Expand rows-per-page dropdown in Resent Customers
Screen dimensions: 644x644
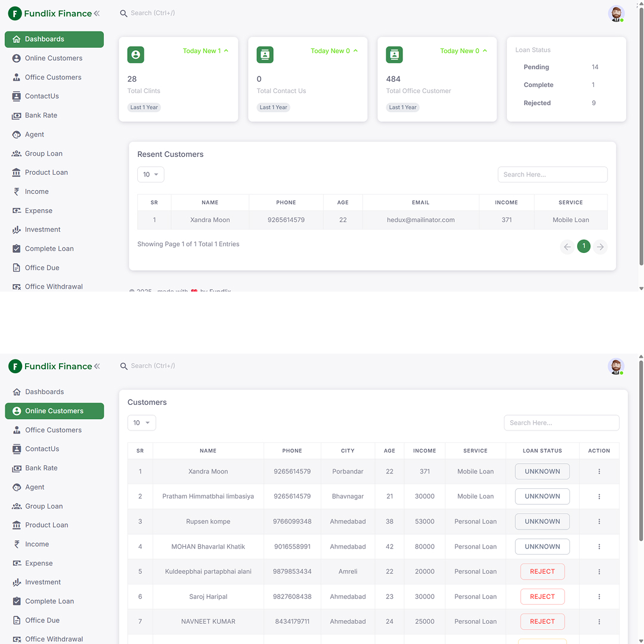pyautogui.click(x=150, y=175)
